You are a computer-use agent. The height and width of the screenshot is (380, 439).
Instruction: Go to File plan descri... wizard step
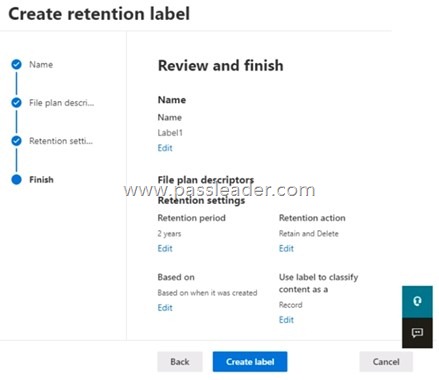(x=62, y=103)
